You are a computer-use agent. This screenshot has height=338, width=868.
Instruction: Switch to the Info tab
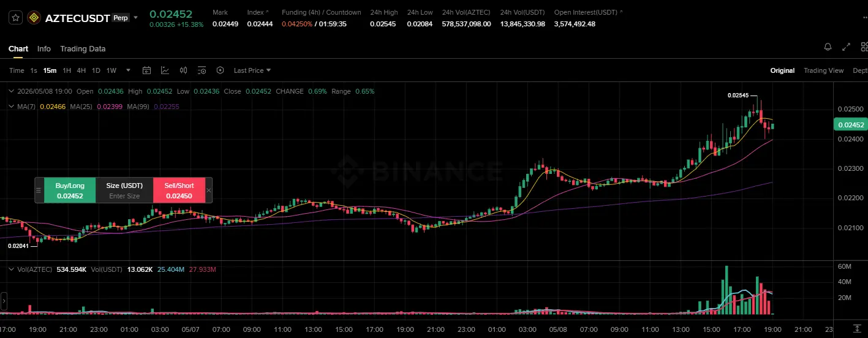[x=44, y=49]
